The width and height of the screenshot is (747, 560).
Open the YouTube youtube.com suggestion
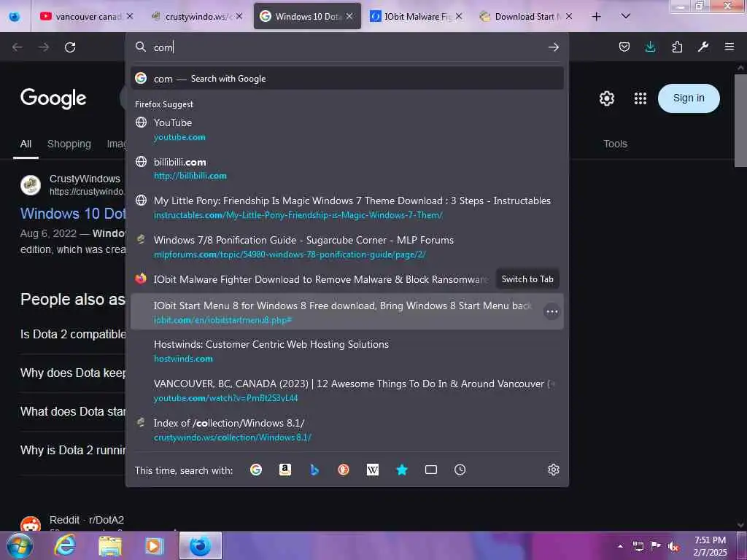click(347, 130)
